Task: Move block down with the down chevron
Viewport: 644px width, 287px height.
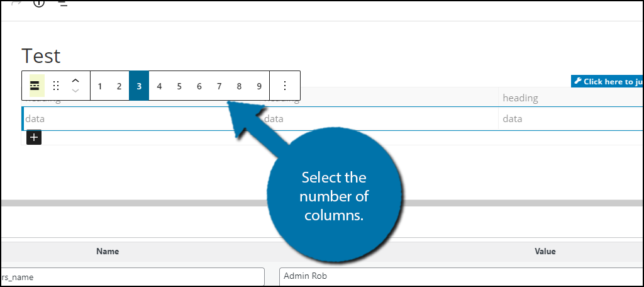Action: (x=75, y=91)
